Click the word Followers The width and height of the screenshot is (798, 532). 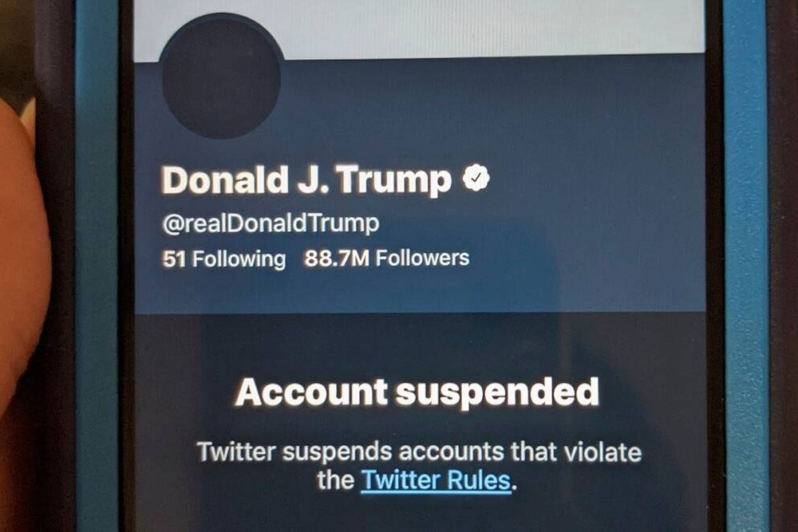tap(422, 258)
